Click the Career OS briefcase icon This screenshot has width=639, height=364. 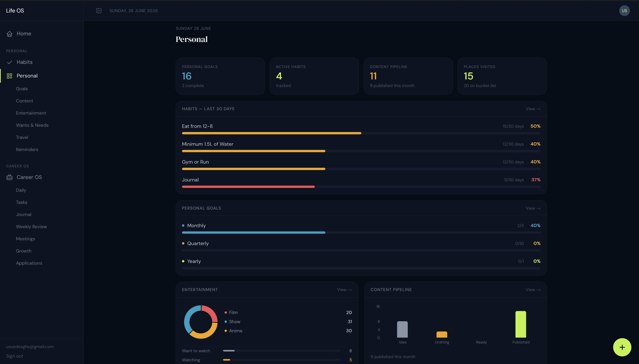10,177
